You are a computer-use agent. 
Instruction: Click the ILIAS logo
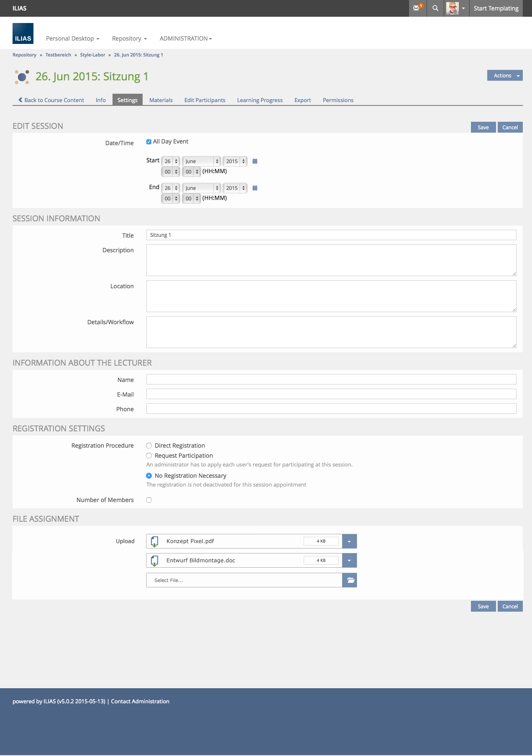(23, 33)
